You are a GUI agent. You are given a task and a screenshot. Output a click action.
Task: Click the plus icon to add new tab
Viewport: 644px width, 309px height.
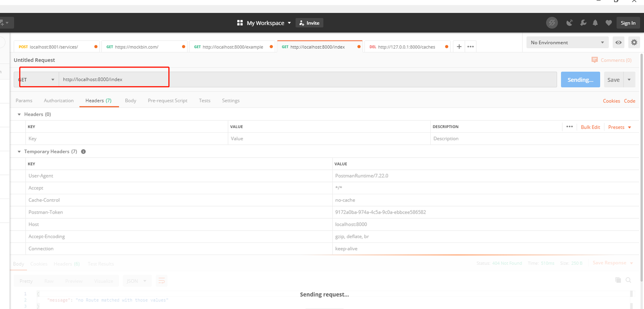(459, 46)
